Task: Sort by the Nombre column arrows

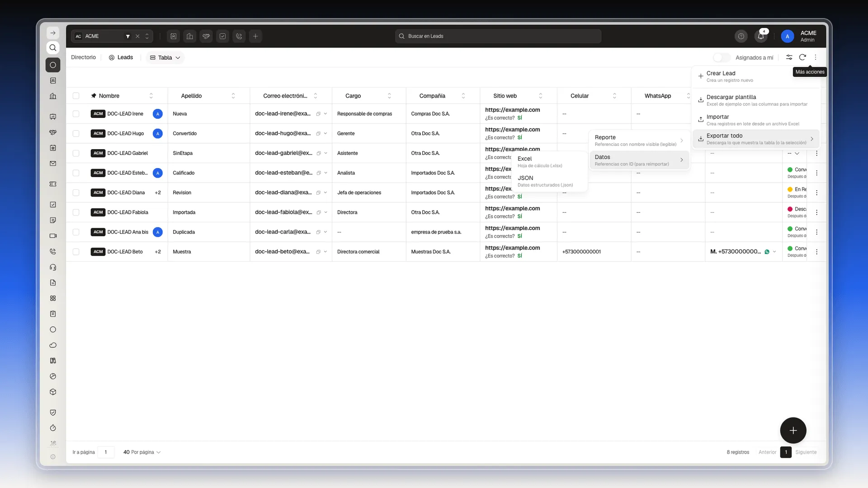Action: point(151,96)
